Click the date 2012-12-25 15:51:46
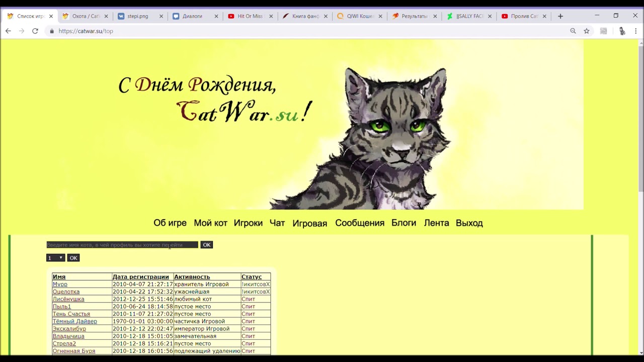The height and width of the screenshot is (362, 644). click(143, 299)
